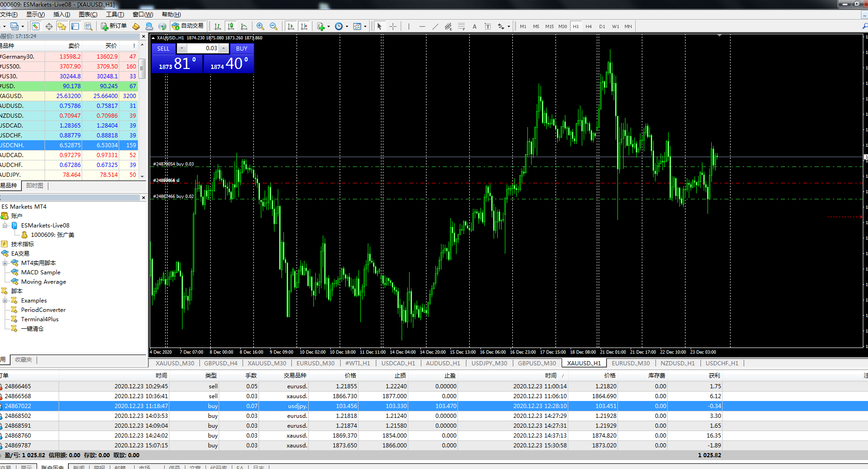The image size is (868, 469).
Task: Select the trendline drawing tool
Action: [x=435, y=26]
